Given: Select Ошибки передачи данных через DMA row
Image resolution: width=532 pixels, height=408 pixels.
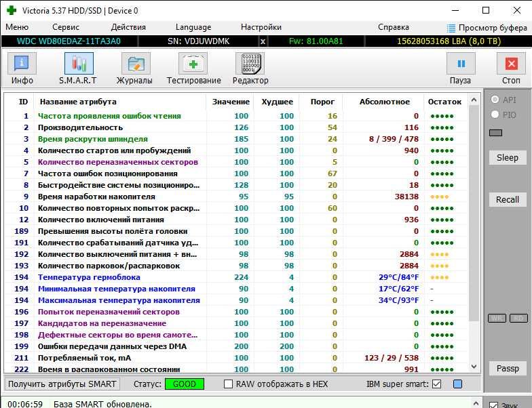Looking at the screenshot, I should click(236, 346).
